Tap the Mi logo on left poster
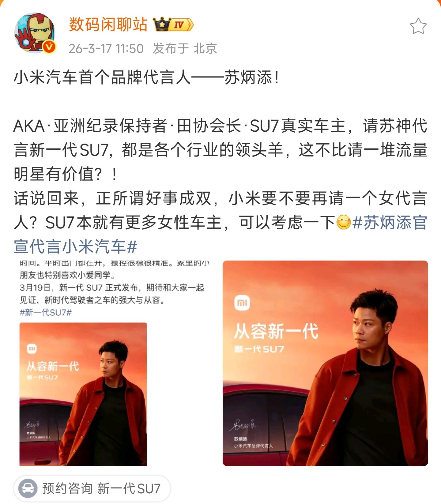 pyautogui.click(x=32, y=348)
